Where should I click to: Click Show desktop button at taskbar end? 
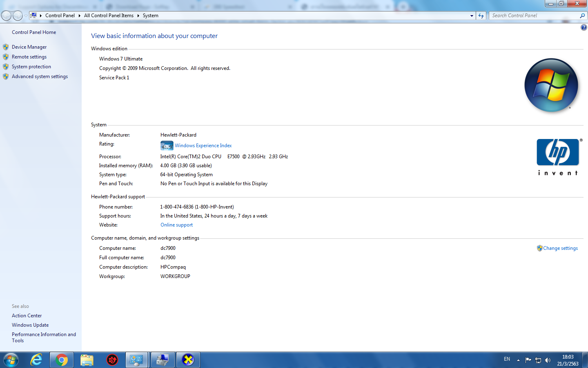click(585, 360)
